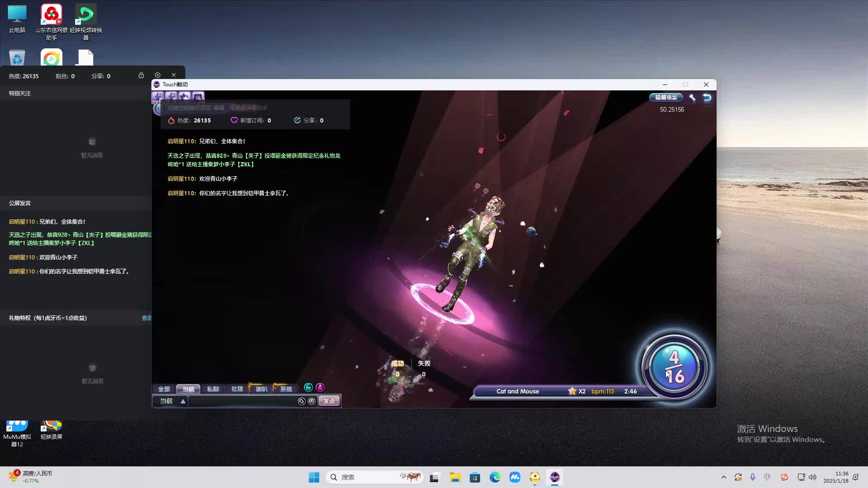Image resolution: width=868 pixels, height=488 pixels.
Task: Click the 查看 link in gift section
Action: click(146, 318)
